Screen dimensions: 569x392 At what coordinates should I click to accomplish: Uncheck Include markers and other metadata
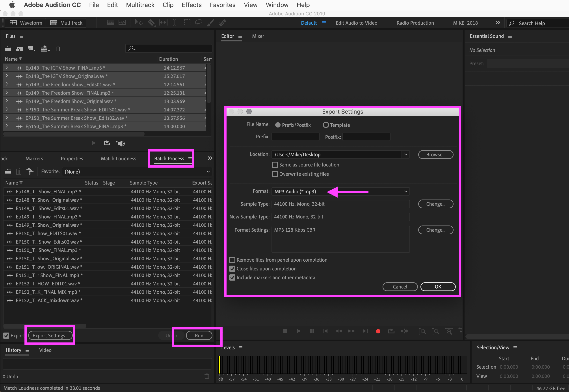[232, 277]
